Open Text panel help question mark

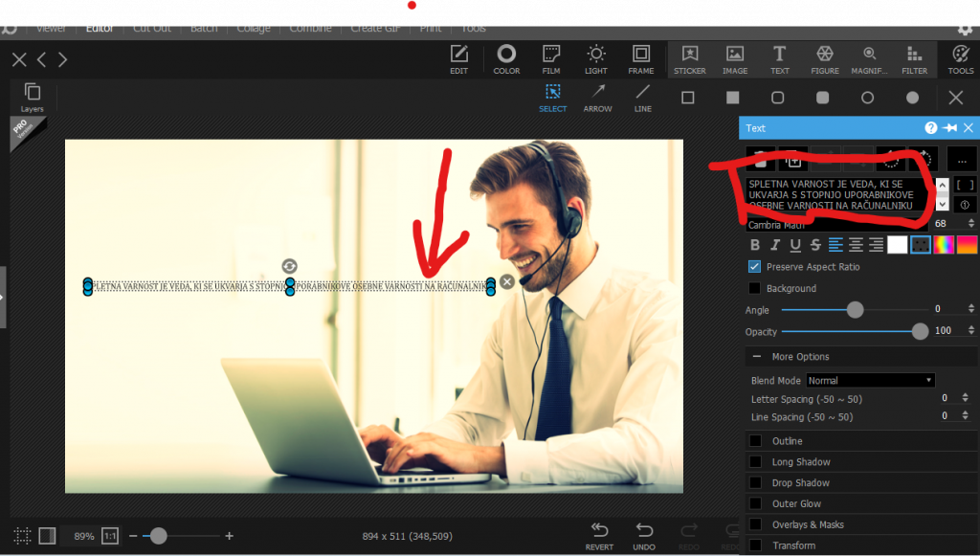coord(930,128)
